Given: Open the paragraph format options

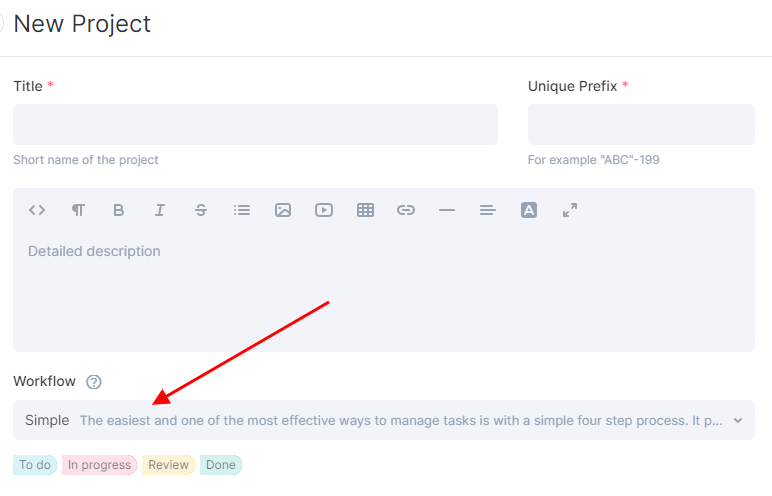Looking at the screenshot, I should pyautogui.click(x=78, y=210).
